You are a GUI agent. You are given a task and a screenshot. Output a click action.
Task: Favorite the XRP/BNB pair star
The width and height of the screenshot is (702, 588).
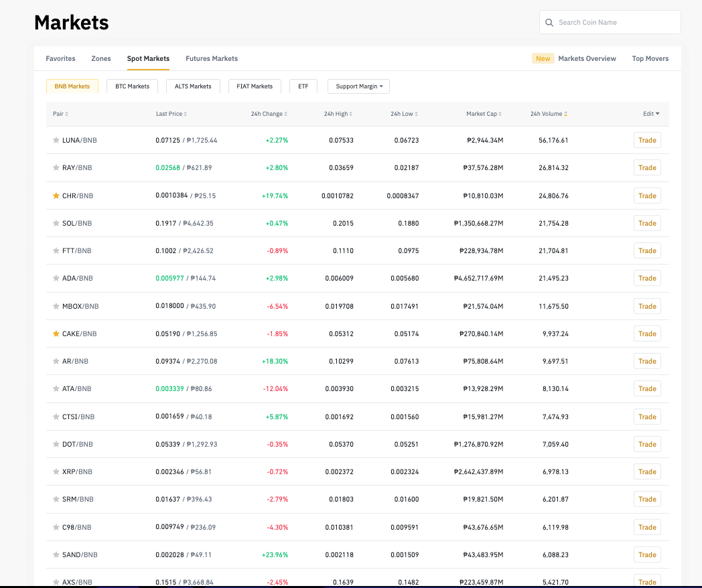(56, 471)
